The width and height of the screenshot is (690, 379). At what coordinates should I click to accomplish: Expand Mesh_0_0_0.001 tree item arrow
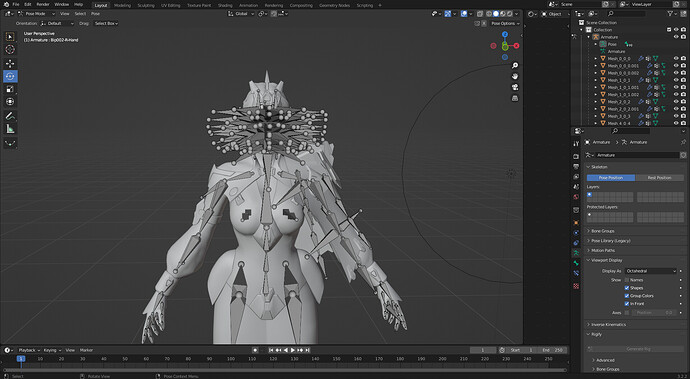point(596,66)
